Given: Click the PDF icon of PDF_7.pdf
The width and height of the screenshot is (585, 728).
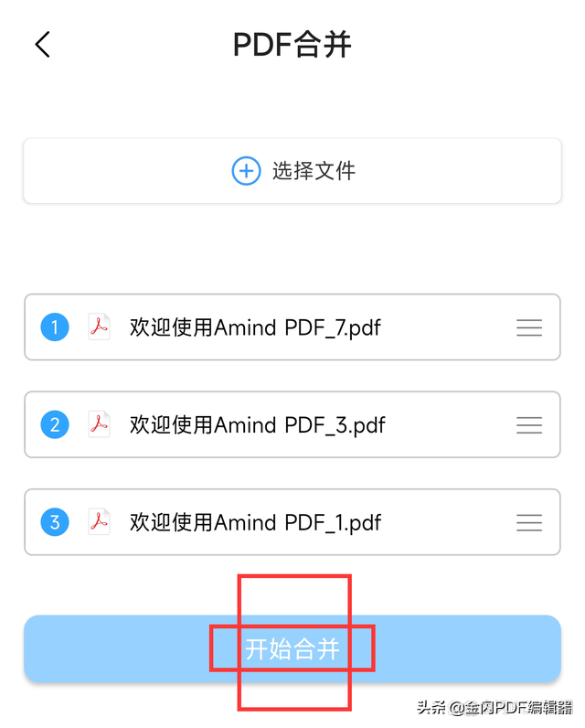Looking at the screenshot, I should (x=99, y=327).
